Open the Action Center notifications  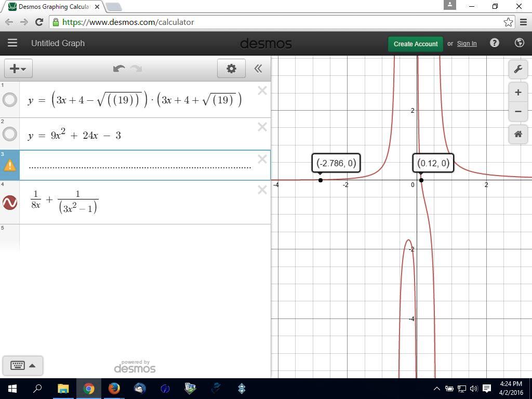tap(486, 389)
